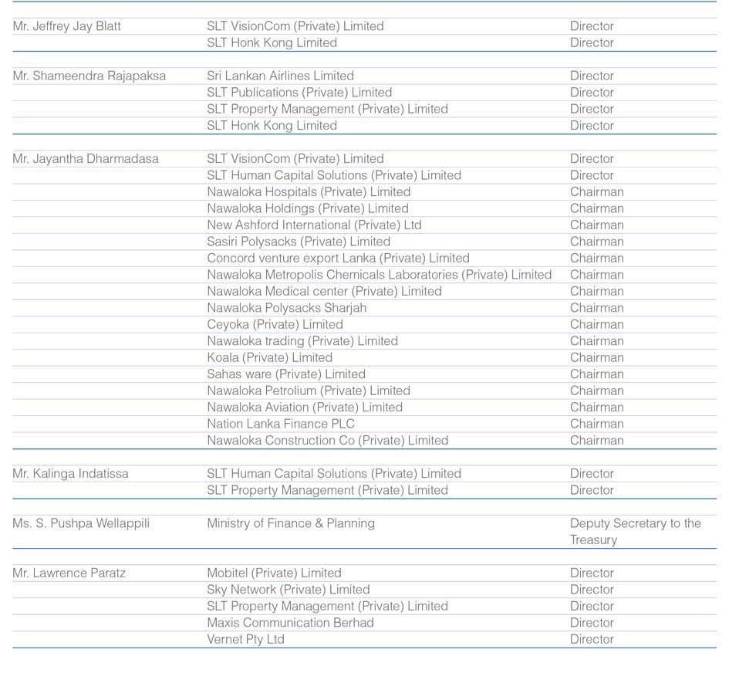Click SLT VisionCom under Jayantha Dharmadasa
Screen dimensions: 729x700
tap(295, 159)
